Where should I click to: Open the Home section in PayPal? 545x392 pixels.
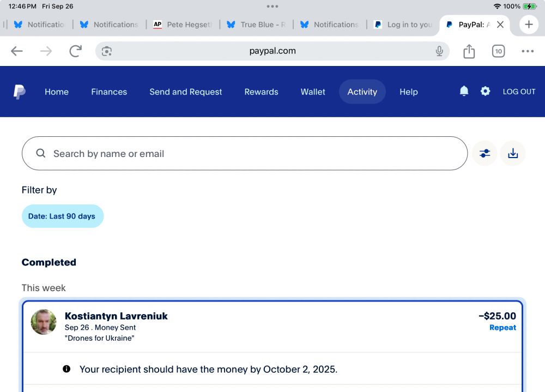tap(57, 92)
